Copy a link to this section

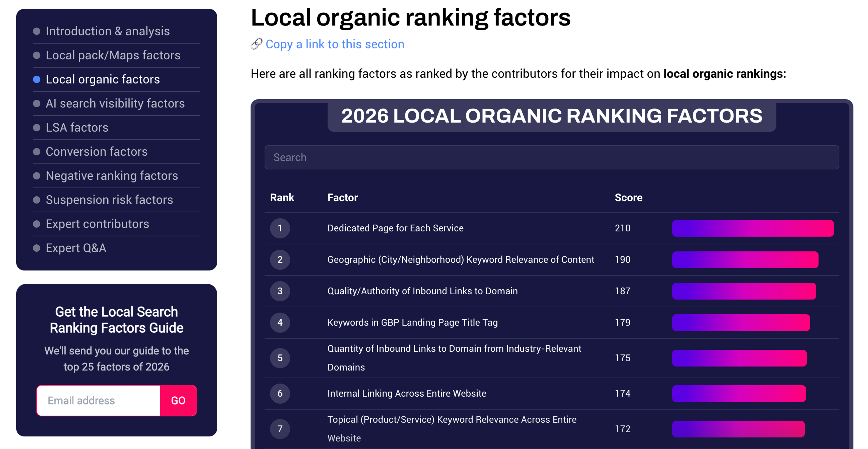coord(335,44)
